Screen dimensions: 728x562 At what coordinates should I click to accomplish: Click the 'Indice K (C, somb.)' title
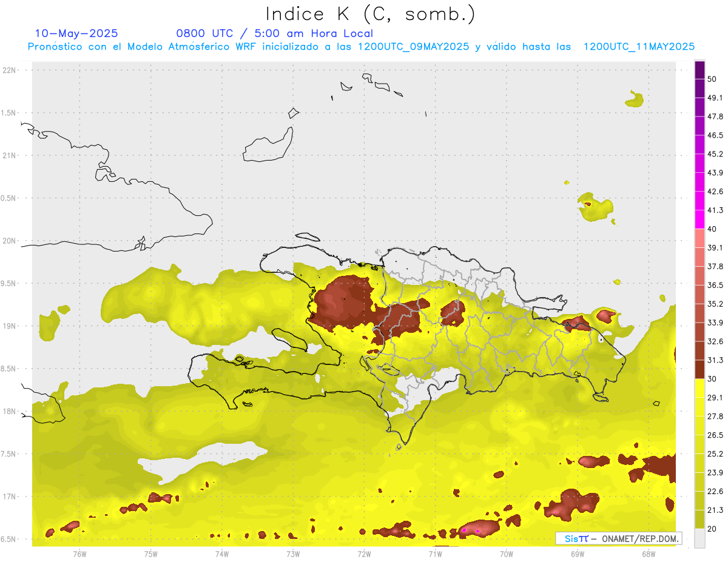371,14
